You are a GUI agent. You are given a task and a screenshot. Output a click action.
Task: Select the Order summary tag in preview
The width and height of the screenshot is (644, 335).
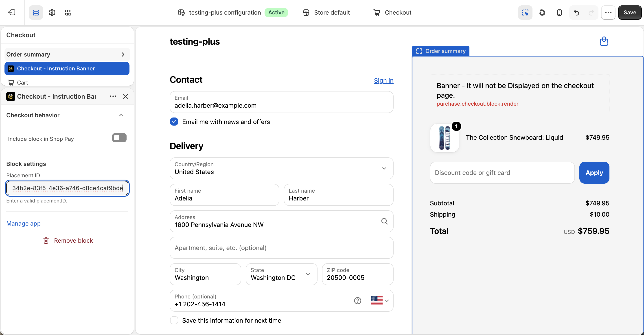(x=440, y=51)
